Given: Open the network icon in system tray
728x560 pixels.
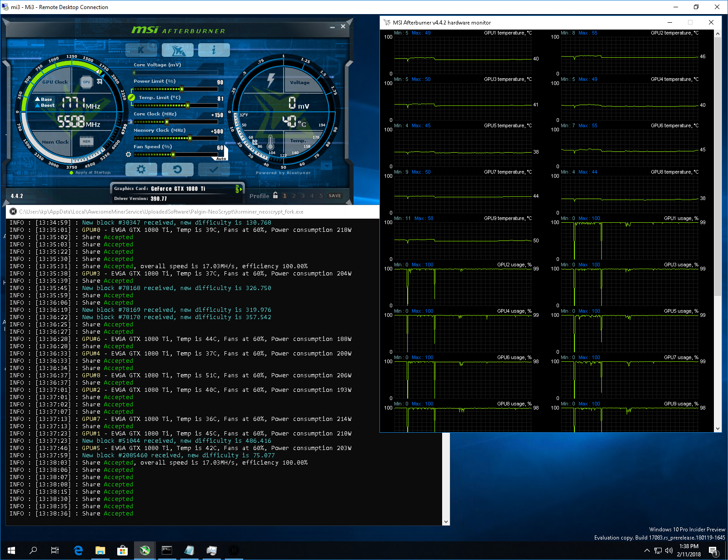Looking at the screenshot, I should tap(658, 550).
